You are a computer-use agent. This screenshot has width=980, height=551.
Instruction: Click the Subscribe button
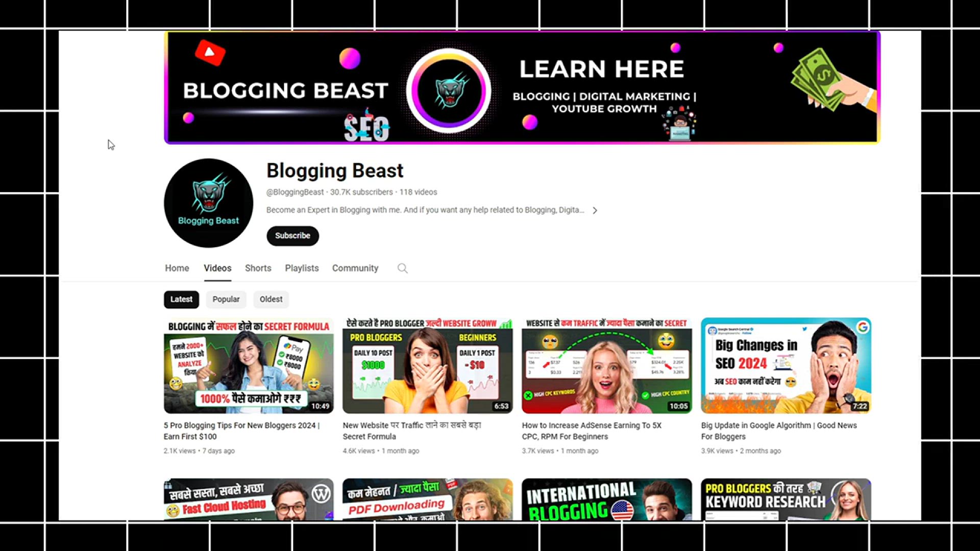click(x=292, y=236)
